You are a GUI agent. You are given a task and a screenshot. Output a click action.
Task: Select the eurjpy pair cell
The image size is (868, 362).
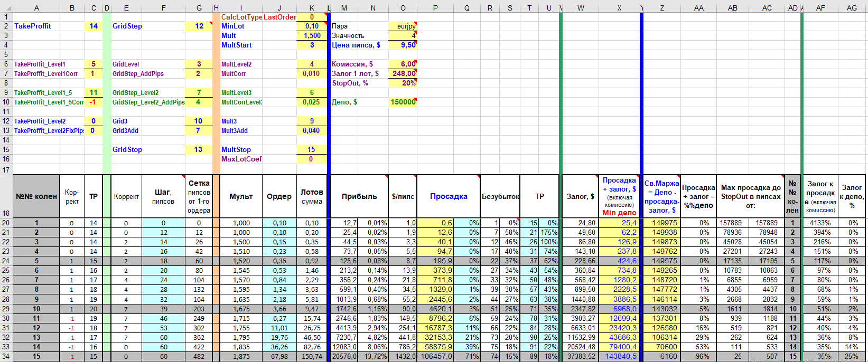coord(403,26)
